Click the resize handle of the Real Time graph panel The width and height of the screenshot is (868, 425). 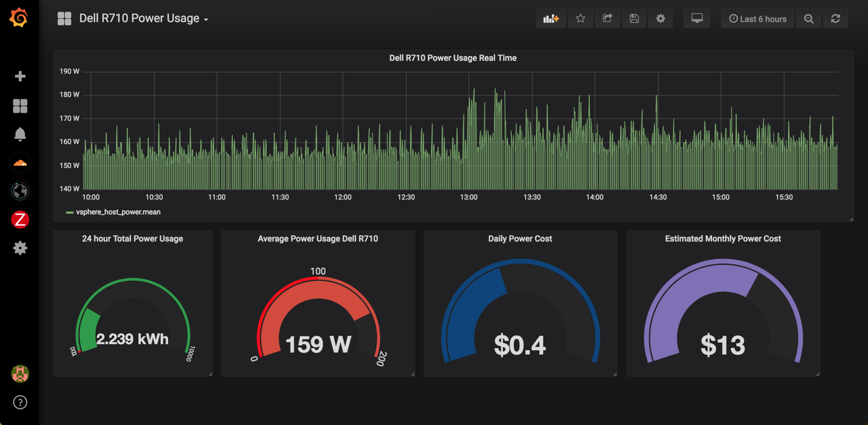(851, 220)
